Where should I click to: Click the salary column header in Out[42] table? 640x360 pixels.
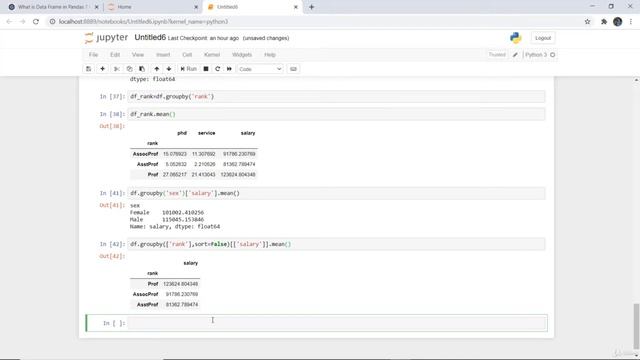click(191, 263)
